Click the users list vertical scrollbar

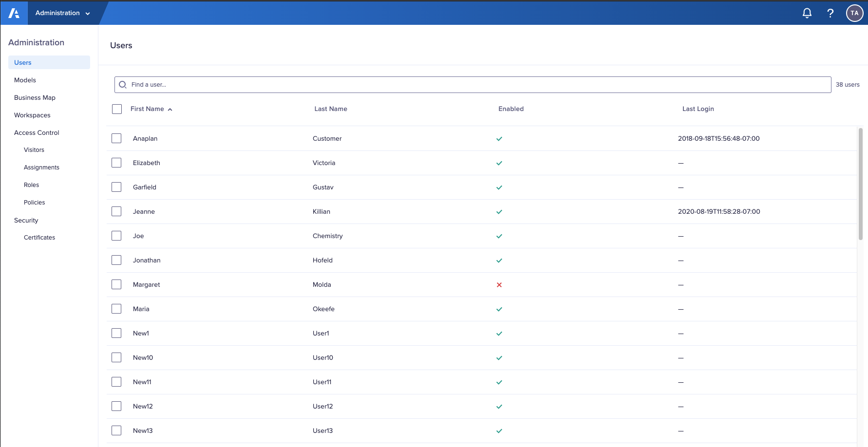861,184
